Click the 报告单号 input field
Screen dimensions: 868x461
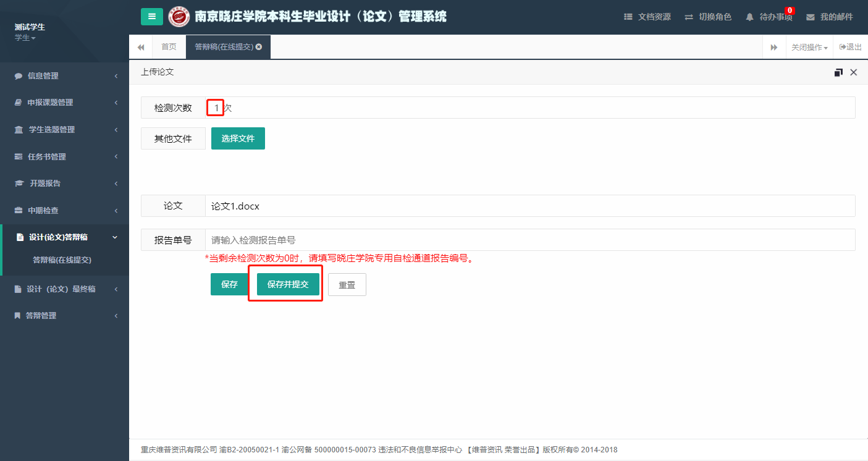529,240
